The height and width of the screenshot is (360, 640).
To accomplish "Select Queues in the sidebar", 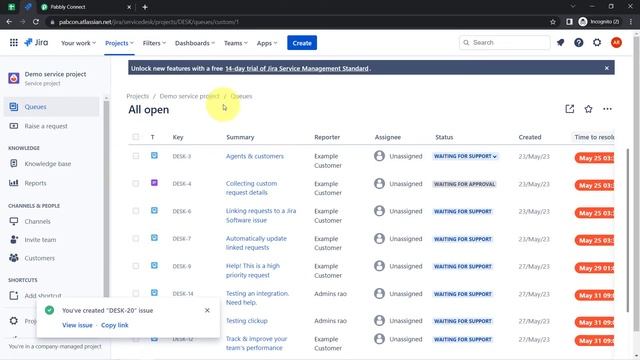I will tap(51, 107).
